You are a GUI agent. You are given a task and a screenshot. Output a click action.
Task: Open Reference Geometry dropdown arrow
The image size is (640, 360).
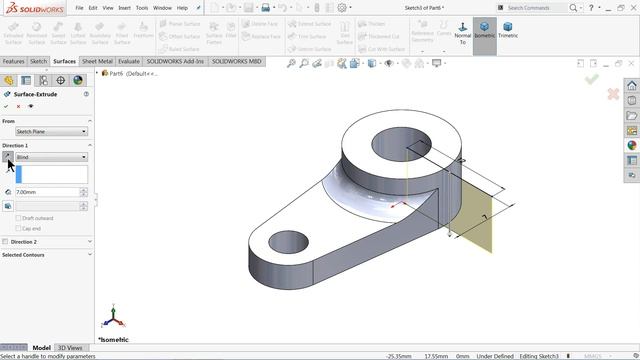coord(422,51)
